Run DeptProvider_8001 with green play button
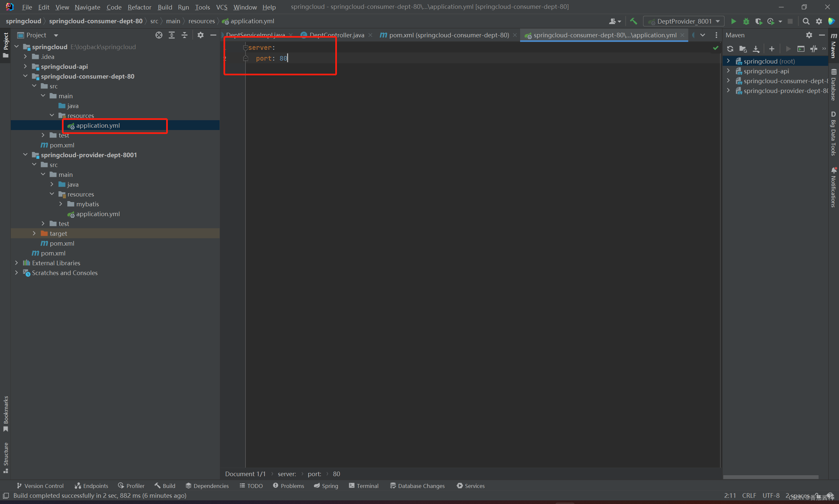 coord(733,21)
